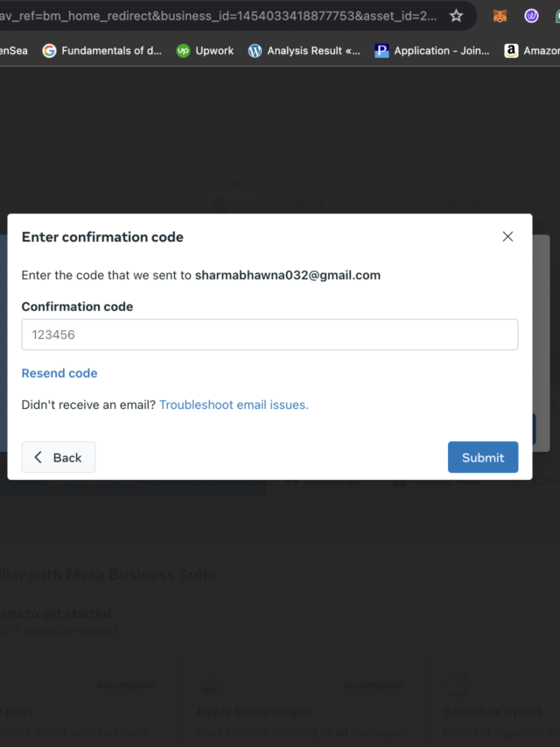Bookmark this page with the star icon
This screenshot has width=560, height=747.
click(456, 16)
